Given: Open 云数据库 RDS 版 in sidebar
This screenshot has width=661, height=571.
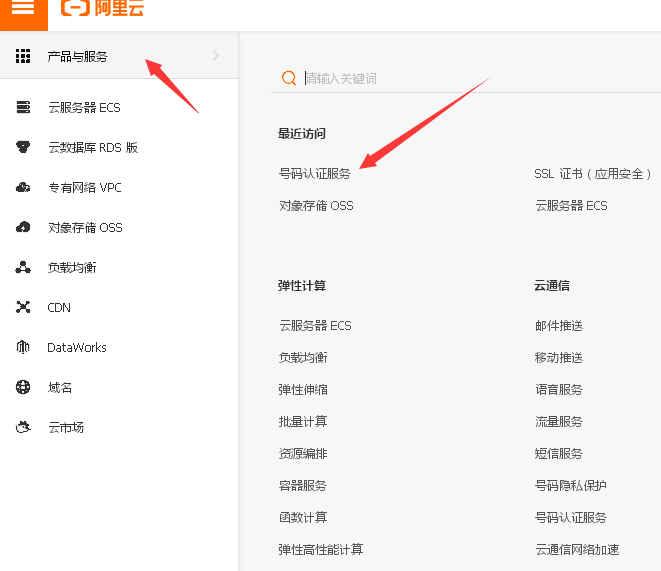Looking at the screenshot, I should 93,147.
